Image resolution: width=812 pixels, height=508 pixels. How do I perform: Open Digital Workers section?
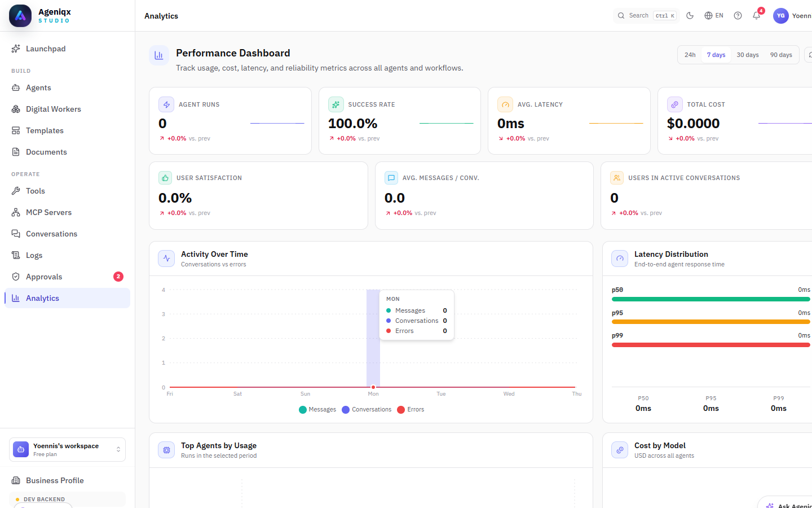67,109
